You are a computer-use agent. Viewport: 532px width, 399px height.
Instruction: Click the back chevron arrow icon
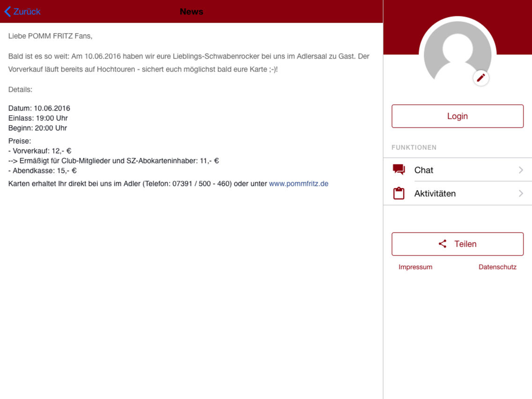pos(7,12)
